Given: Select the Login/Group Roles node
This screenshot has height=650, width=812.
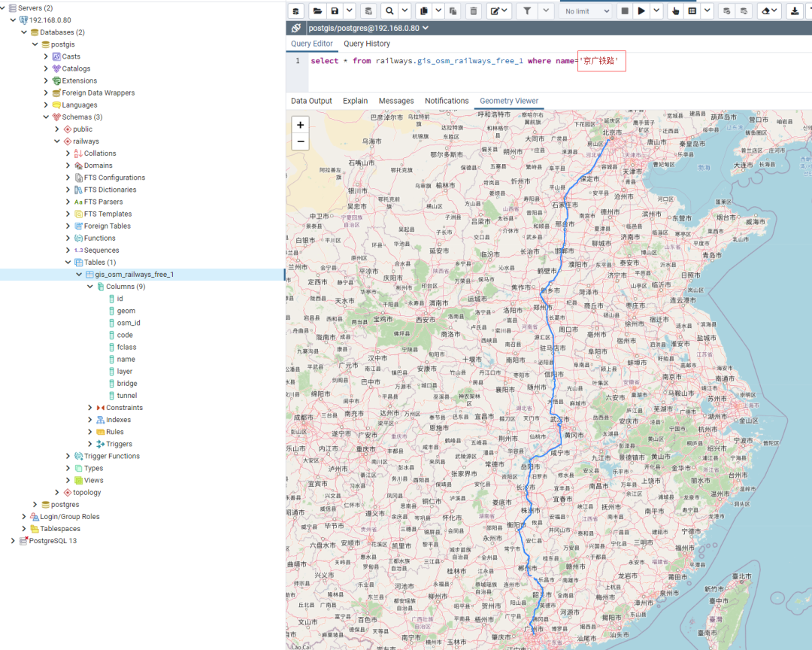Looking at the screenshot, I should tap(70, 516).
